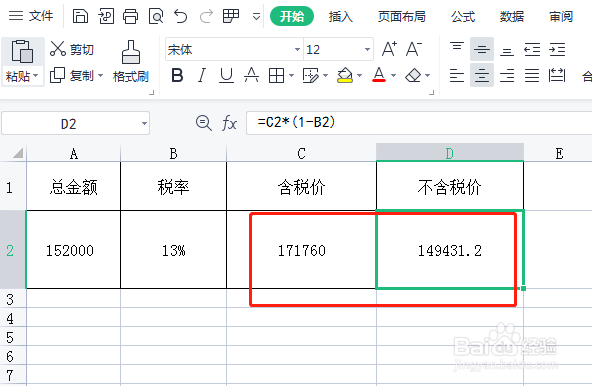This screenshot has height=386, width=592.
Task: Toggle vertical middle alignment
Action: (x=482, y=49)
